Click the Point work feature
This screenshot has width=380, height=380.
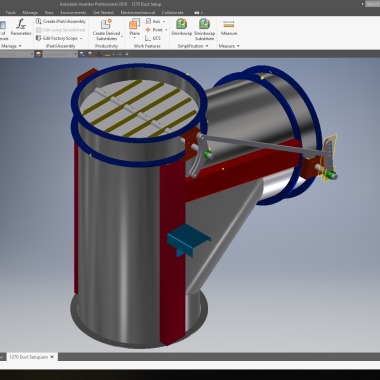point(154,30)
